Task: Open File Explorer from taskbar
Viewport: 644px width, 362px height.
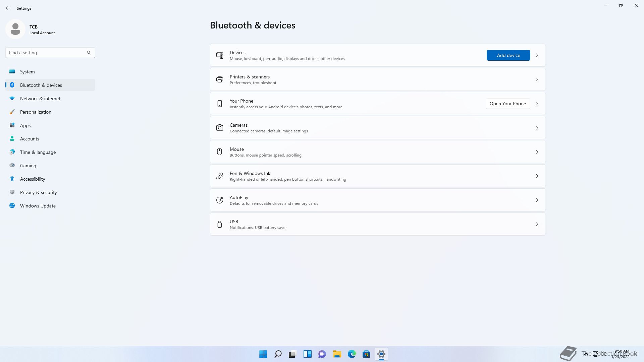Action: pos(337,354)
